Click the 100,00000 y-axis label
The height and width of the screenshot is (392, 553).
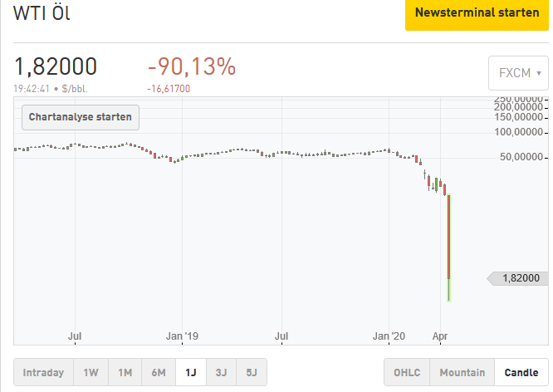pyautogui.click(x=518, y=132)
